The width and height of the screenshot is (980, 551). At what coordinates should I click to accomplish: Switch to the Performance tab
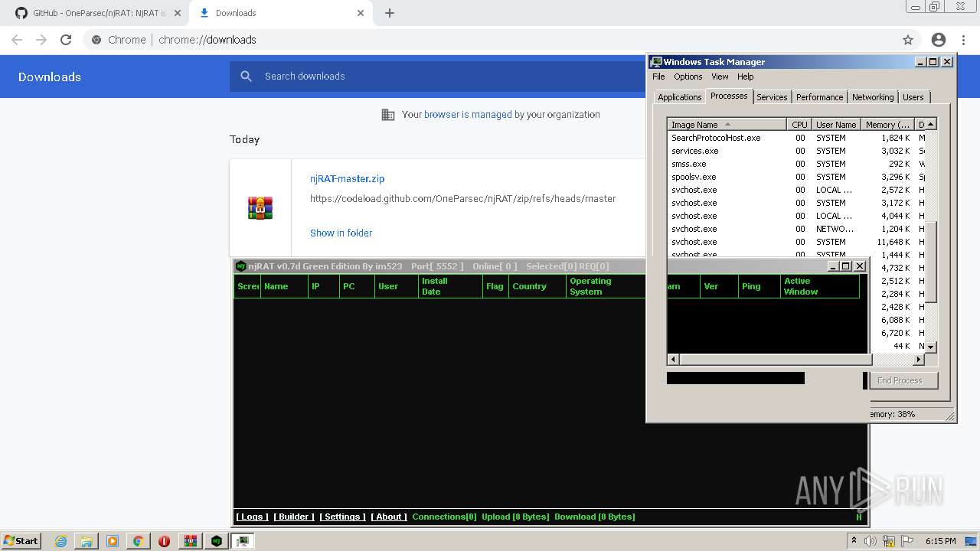click(x=819, y=97)
